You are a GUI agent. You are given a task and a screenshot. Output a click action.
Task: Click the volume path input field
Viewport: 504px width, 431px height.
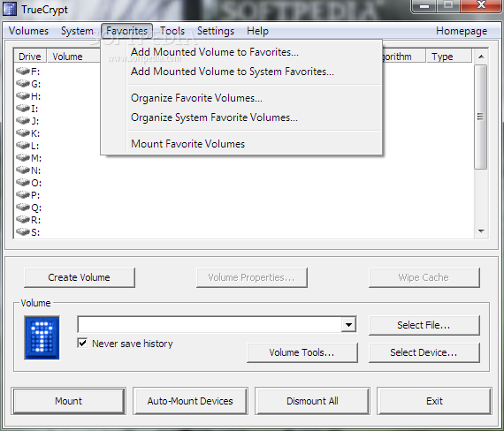[210, 325]
